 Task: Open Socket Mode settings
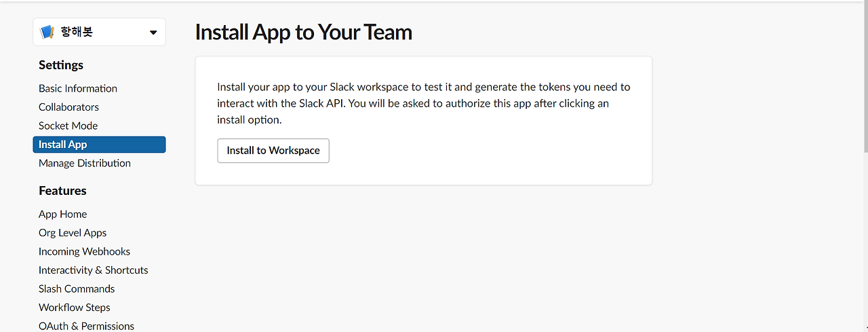click(x=68, y=126)
